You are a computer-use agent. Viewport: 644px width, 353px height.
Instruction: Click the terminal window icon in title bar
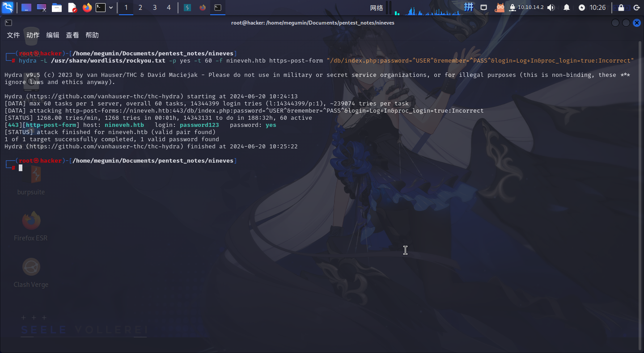8,22
